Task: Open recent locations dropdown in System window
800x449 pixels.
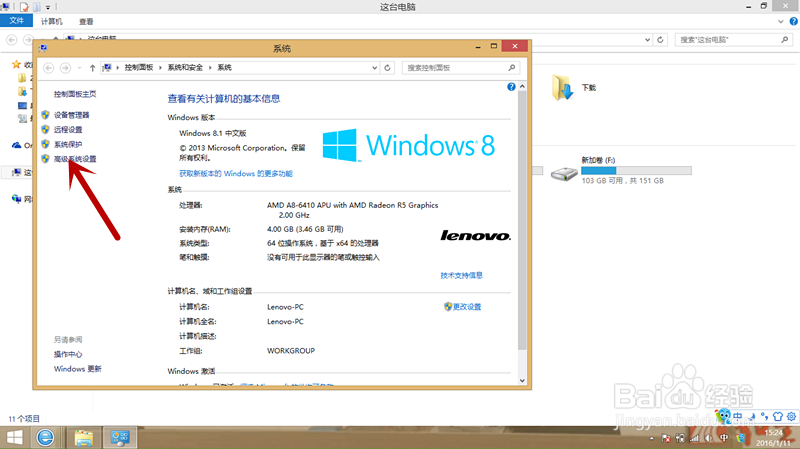Action: coord(79,68)
